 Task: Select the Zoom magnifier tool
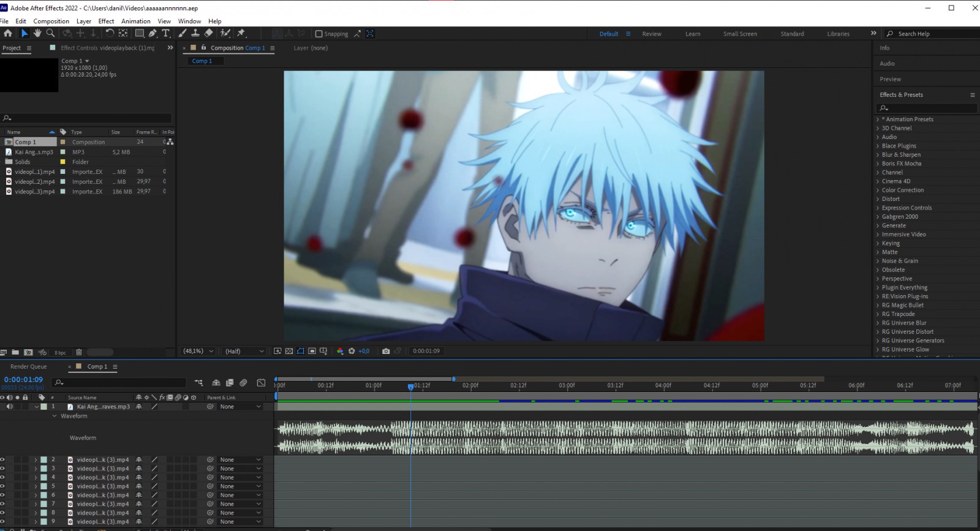click(x=51, y=33)
